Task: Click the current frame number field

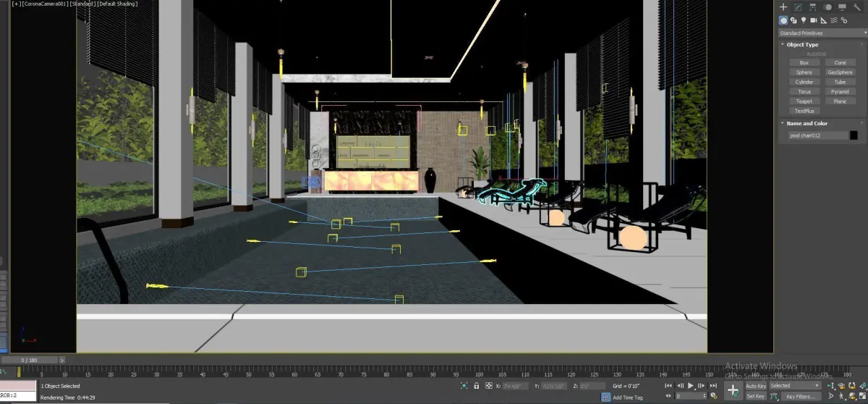Action: coord(691,396)
